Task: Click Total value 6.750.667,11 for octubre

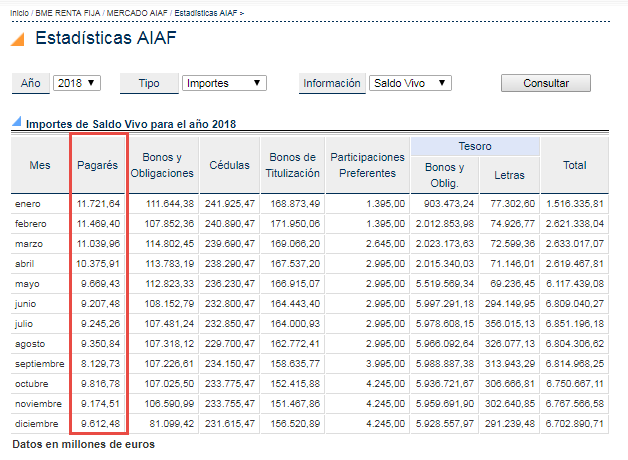Action: click(575, 384)
